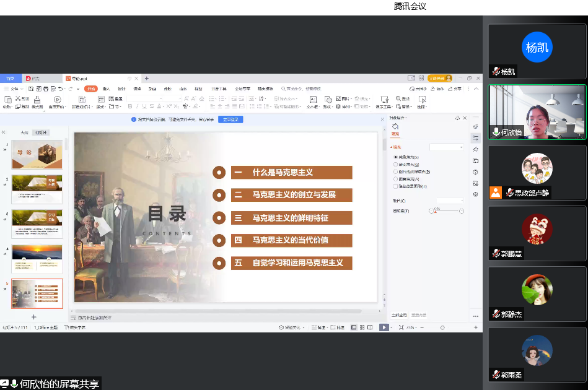Screen dimensions: 588x390
Task: Collapse the slide thumbnail panel chevron
Action: 3,132
